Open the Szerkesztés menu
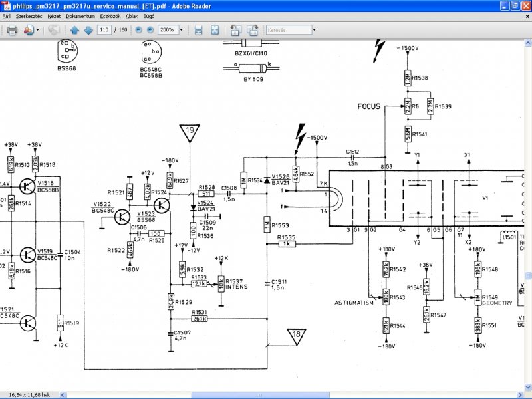 click(29, 16)
